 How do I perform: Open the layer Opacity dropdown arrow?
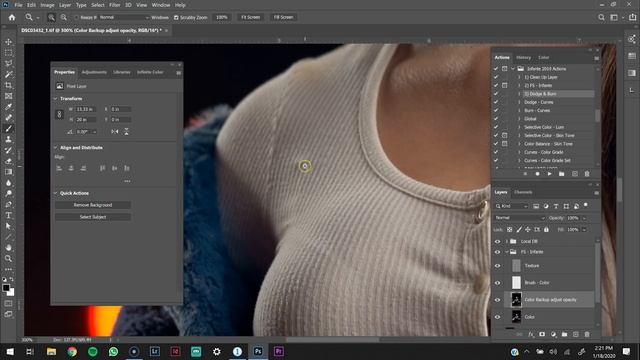[x=584, y=218]
